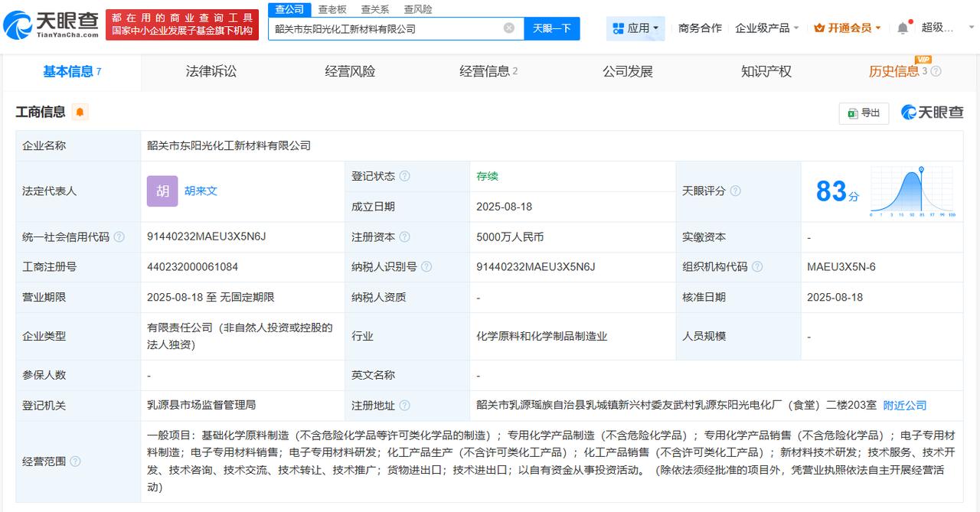Click the 天眼查 logo beside the export button
This screenshot has height=512, width=980.
pyautogui.click(x=932, y=113)
